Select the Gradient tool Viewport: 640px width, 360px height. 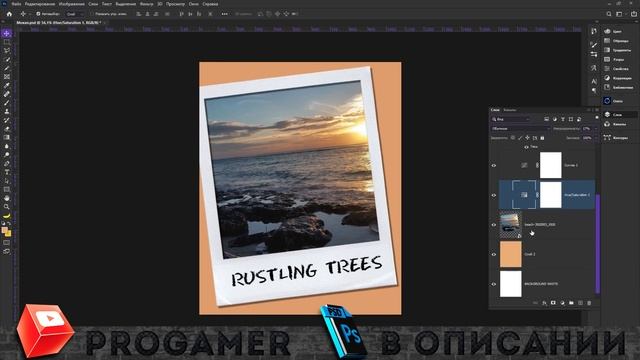(x=7, y=137)
